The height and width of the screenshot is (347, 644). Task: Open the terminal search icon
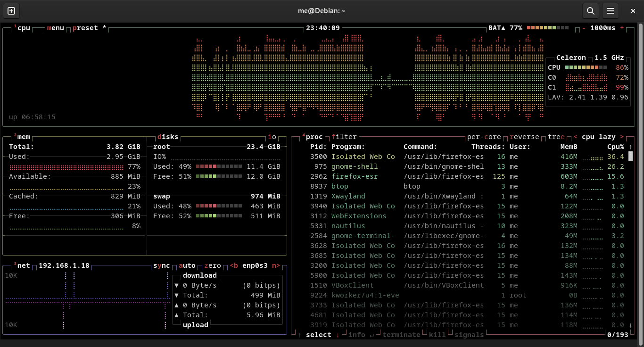point(590,11)
